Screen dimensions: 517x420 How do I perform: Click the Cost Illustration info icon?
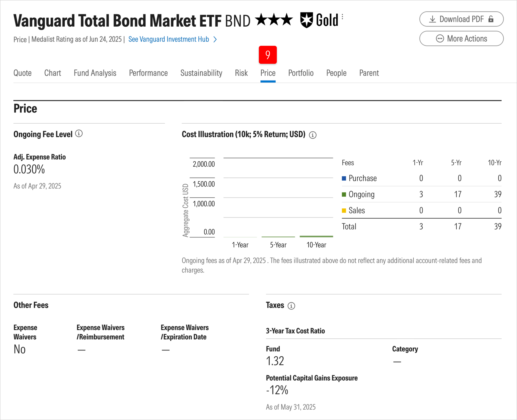[313, 135]
